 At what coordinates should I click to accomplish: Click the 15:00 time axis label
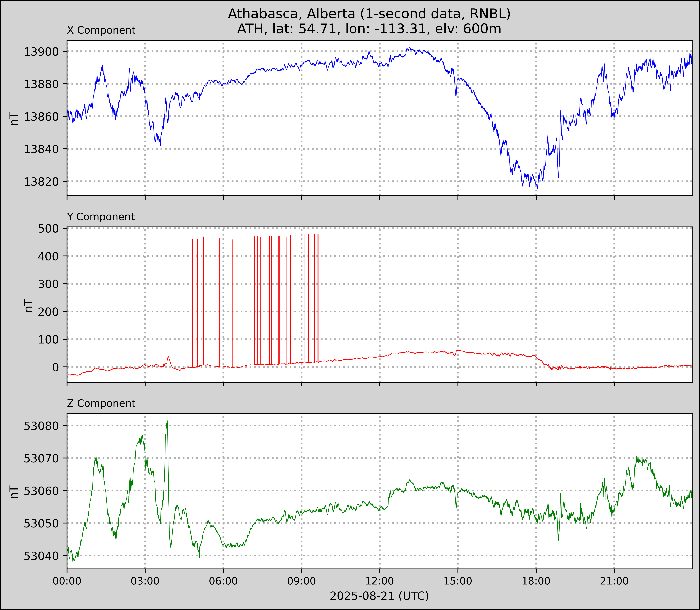458,581
